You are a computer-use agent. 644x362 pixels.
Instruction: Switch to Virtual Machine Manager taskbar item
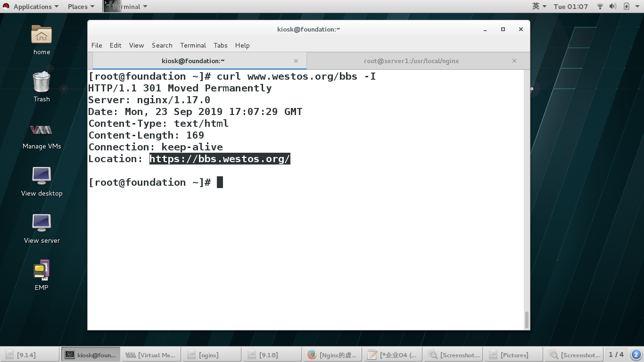tap(151, 354)
